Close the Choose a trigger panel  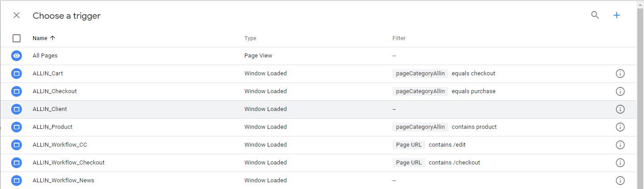[x=17, y=15]
